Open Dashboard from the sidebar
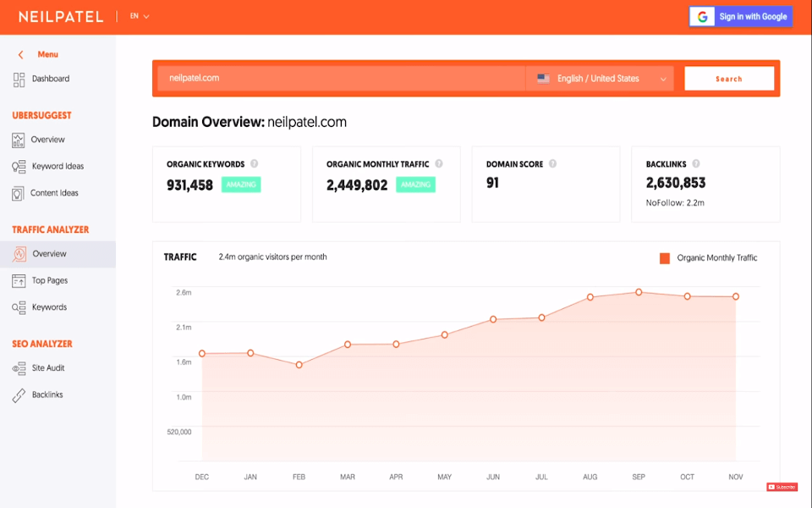Image resolution: width=812 pixels, height=508 pixels. point(51,79)
